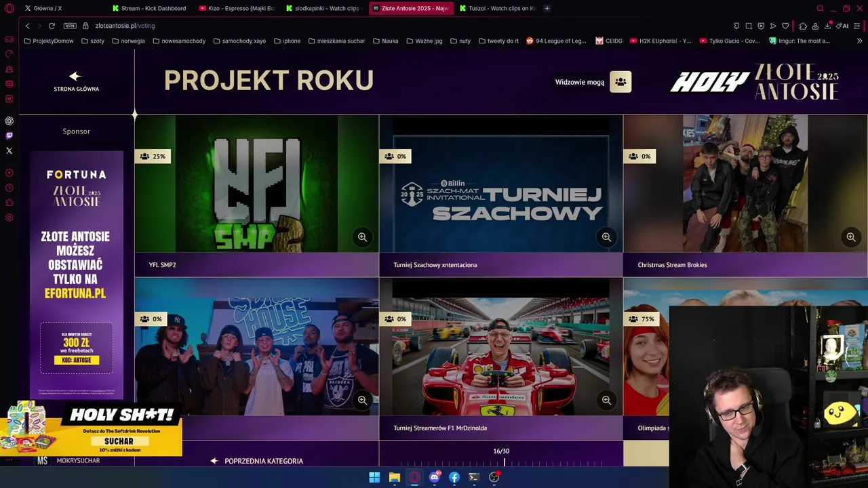868x488 pixels.
Task: Click the 16/30 category progress timeline
Action: (501, 457)
